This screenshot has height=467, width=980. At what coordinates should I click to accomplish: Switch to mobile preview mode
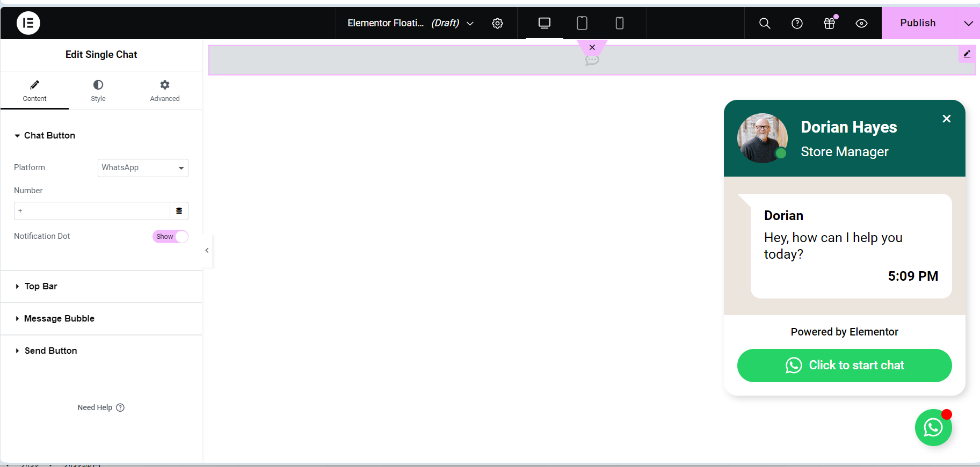[x=619, y=23]
